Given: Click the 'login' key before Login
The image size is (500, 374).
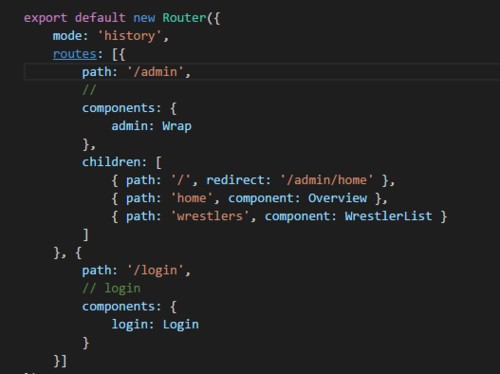Looking at the screenshot, I should [130, 324].
